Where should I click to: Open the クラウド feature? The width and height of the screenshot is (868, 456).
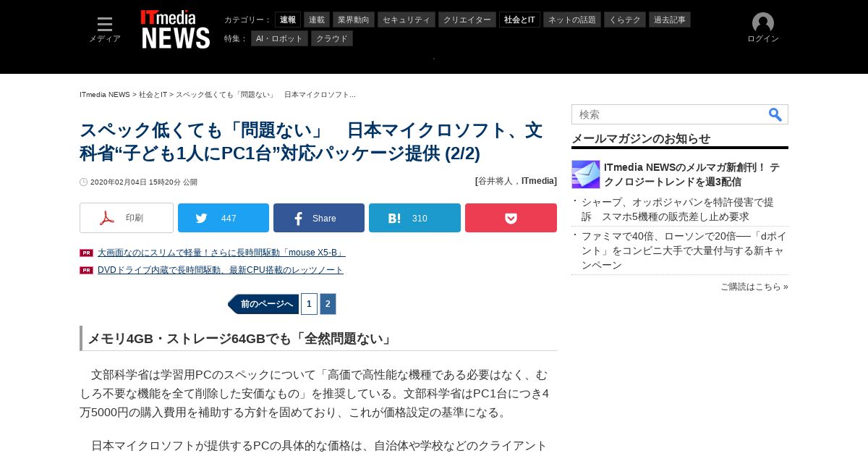coord(332,38)
